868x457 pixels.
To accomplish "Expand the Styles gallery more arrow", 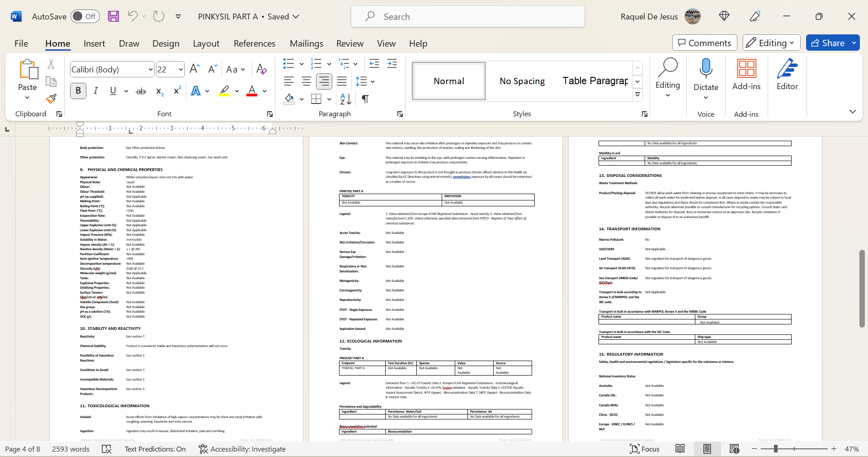I will (637, 95).
